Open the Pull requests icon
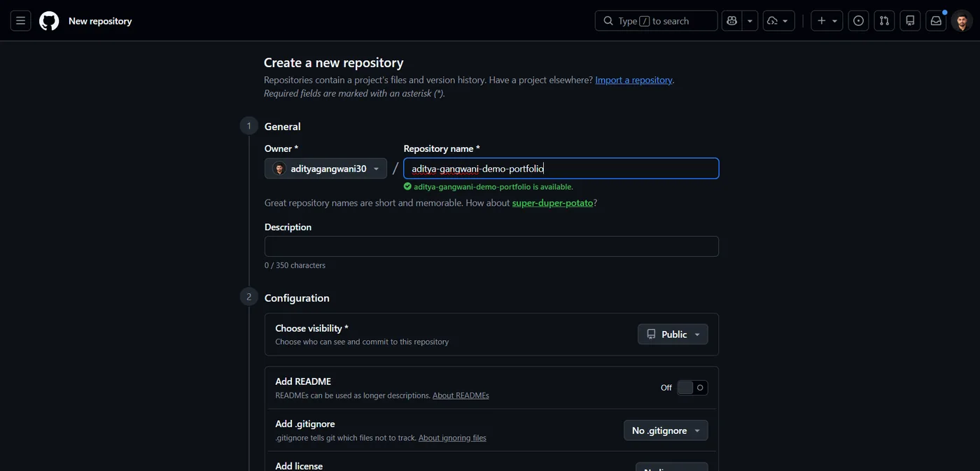Viewport: 980px width, 471px height. [884, 21]
